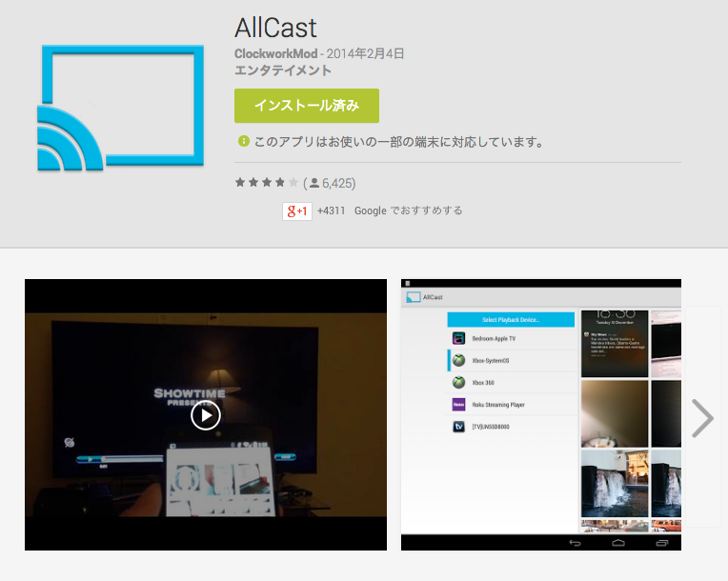Screen dimensions: 728x581
Task: Click the Select Playback Device header
Action: (x=511, y=320)
